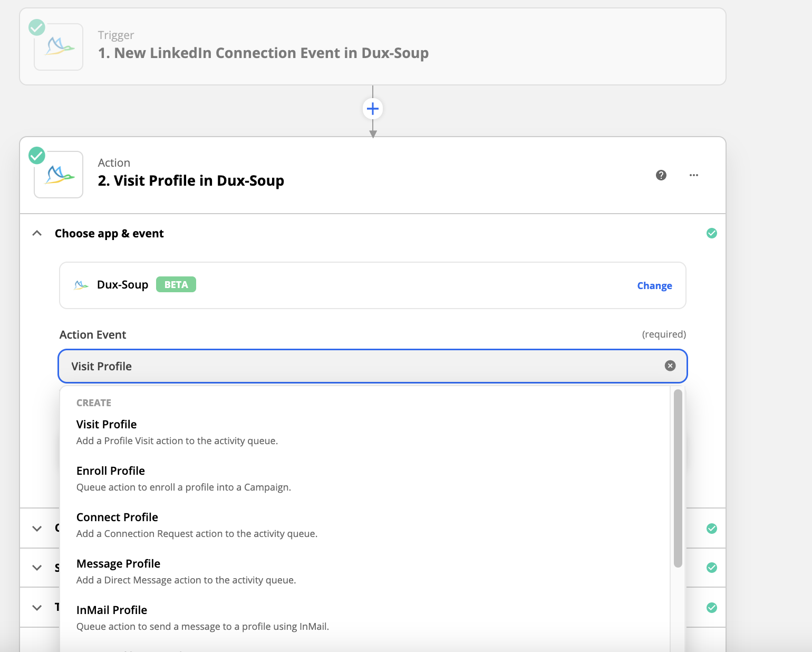
Task: Click the green check on the third collapsed section row
Action: click(x=712, y=608)
